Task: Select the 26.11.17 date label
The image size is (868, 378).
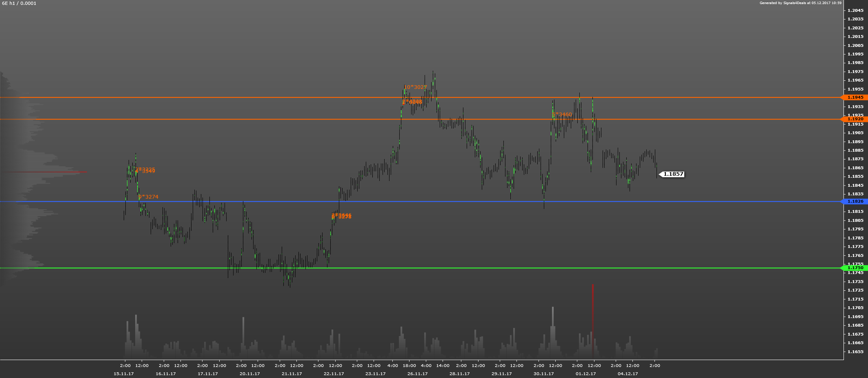Action: click(x=417, y=374)
